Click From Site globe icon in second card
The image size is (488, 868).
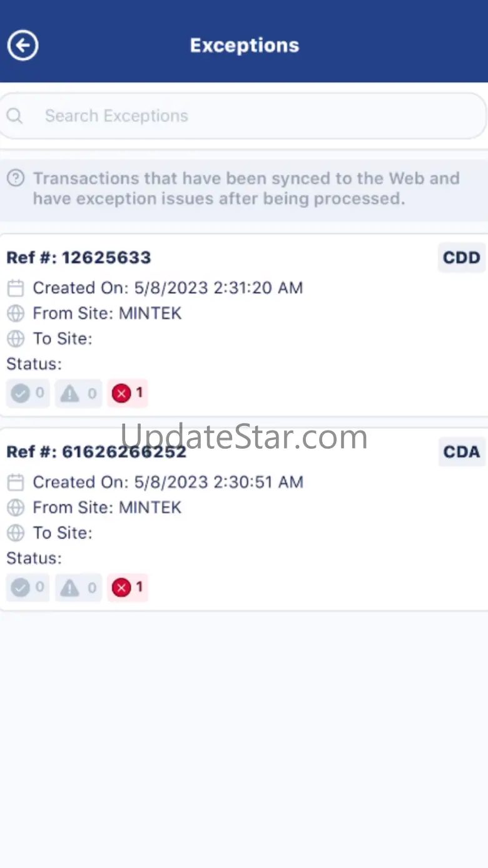(x=16, y=507)
